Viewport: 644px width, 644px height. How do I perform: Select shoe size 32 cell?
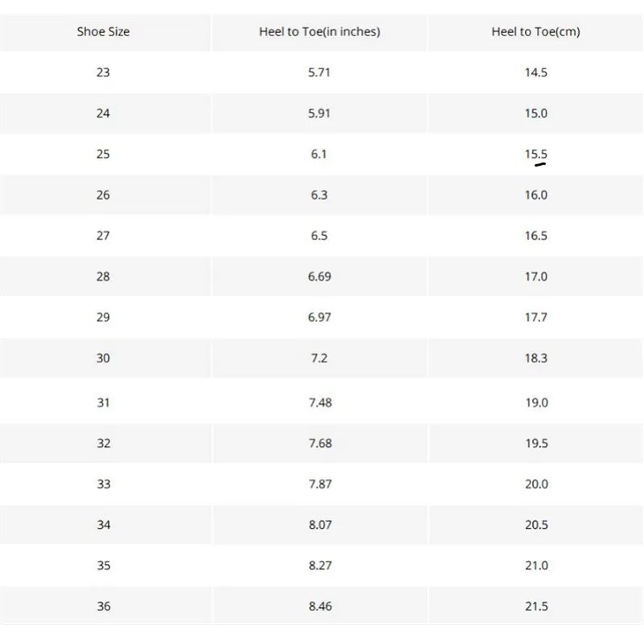tap(103, 444)
